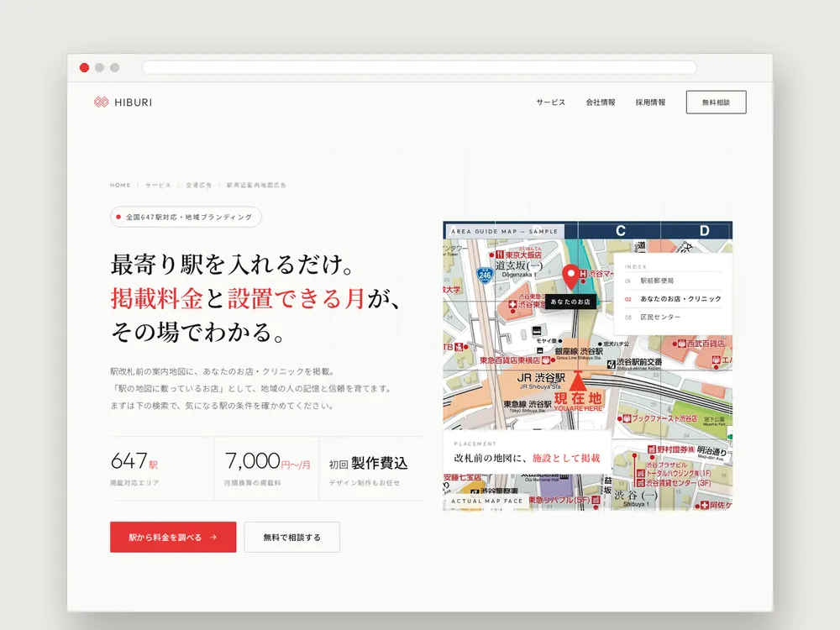Viewport: 840px width, 630px height.
Task: Click the 7,000円〜/月 statistic
Action: click(x=267, y=460)
